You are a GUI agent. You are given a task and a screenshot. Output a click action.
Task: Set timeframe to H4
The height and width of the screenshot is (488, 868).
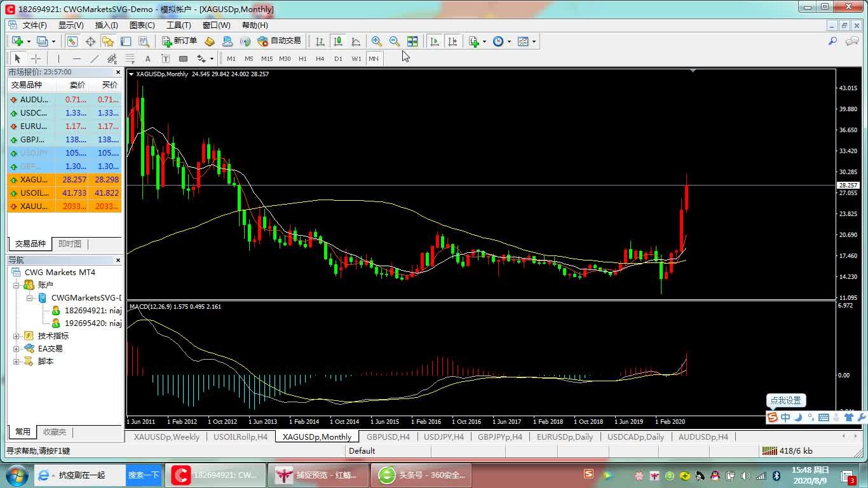coord(320,58)
